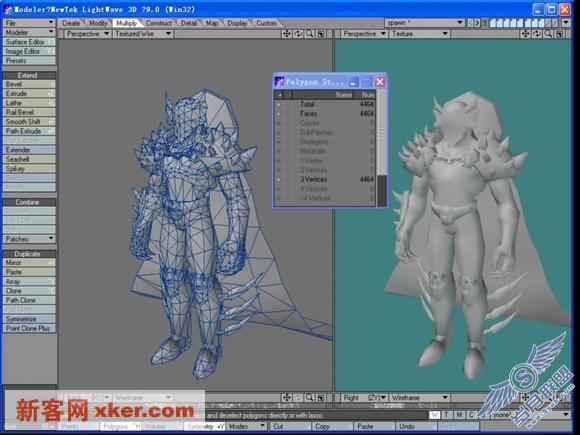
Task: Go to previous object with the left arrow
Action: tap(471, 23)
